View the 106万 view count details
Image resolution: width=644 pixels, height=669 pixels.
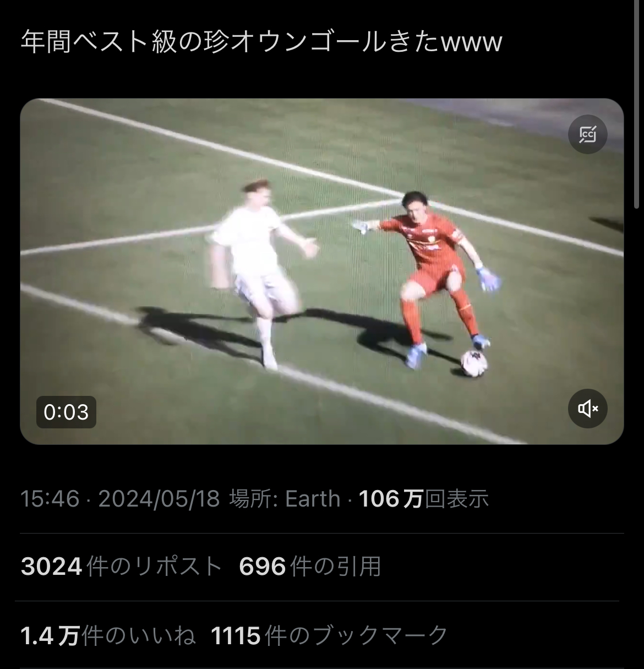click(424, 499)
